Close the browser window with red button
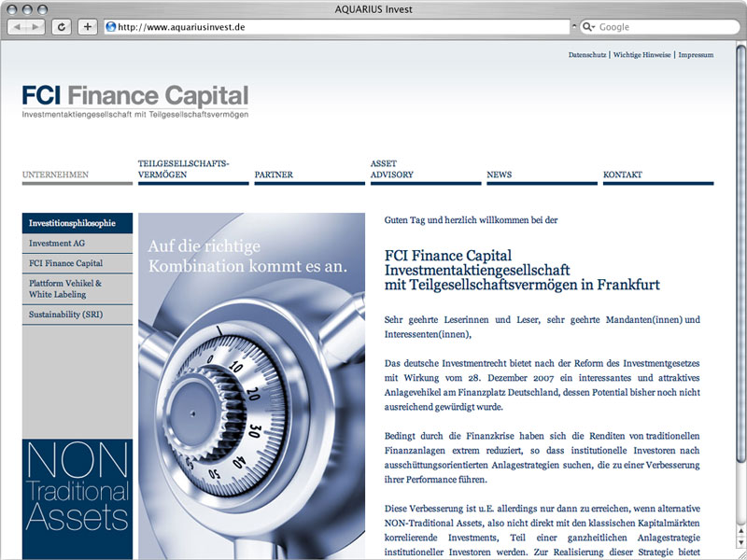The image size is (747, 560). coord(12,9)
